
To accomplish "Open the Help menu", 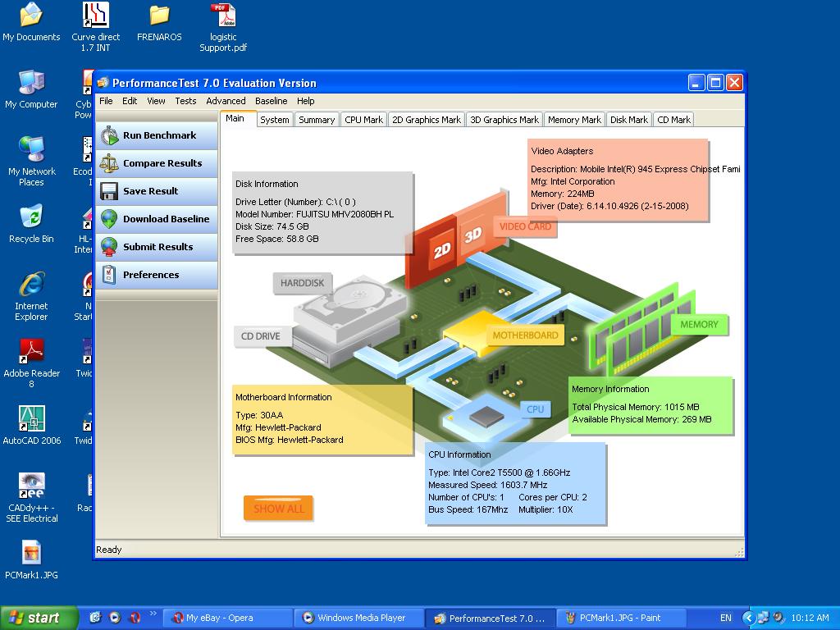I will pos(305,101).
